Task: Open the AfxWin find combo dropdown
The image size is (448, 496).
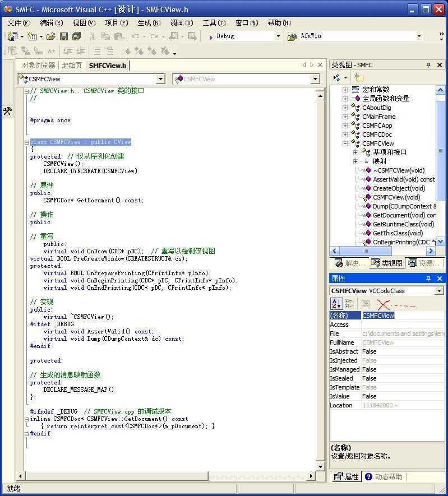Action: coord(419,36)
